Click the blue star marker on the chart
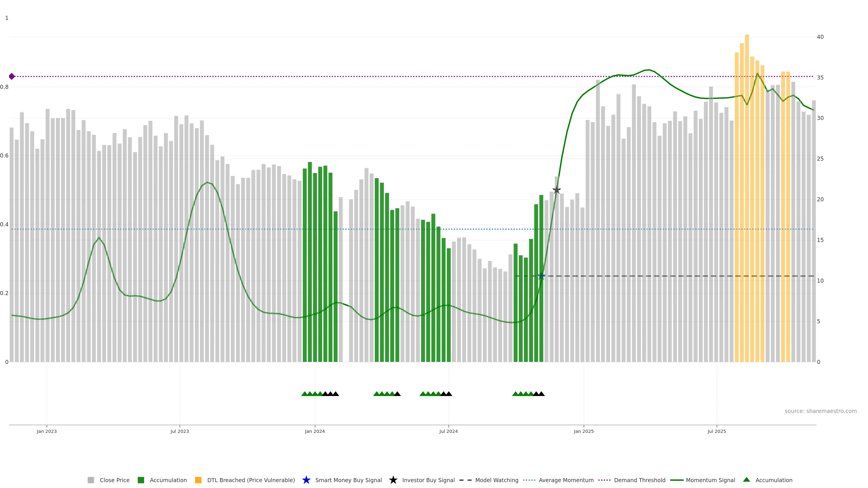Image resolution: width=868 pixels, height=488 pixels. pos(542,276)
